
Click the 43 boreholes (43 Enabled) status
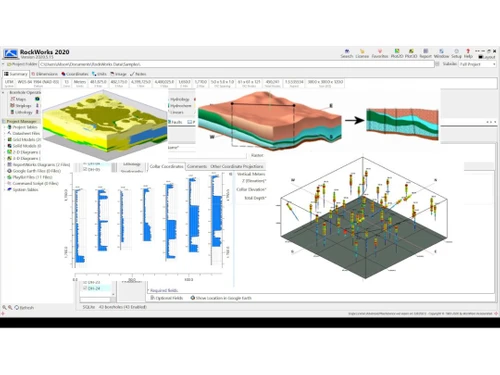tap(123, 307)
